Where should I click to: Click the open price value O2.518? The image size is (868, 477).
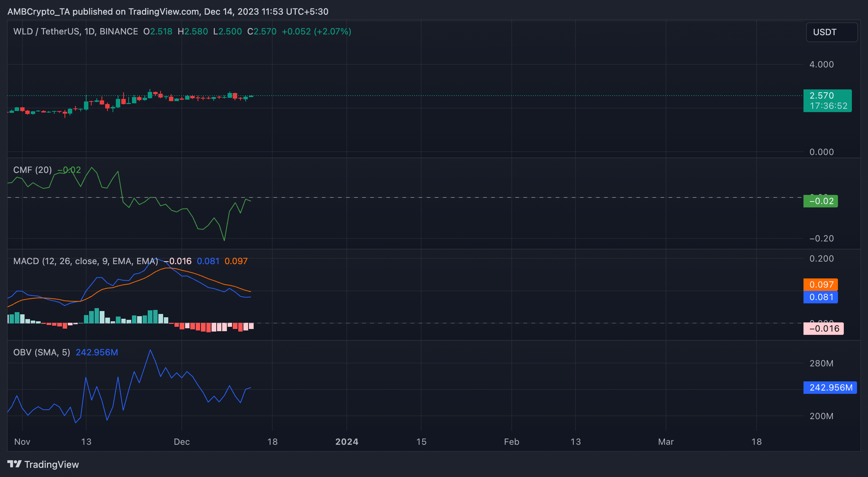(158, 32)
